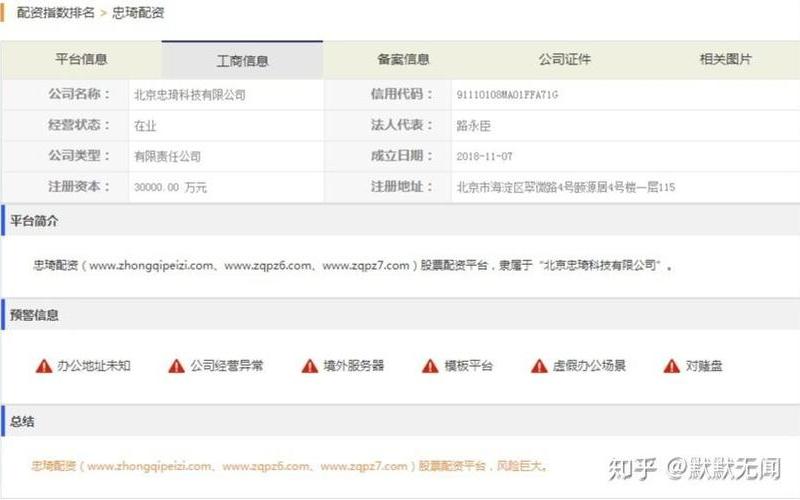Select credit code 91110108MA01FFA71G

click(507, 95)
